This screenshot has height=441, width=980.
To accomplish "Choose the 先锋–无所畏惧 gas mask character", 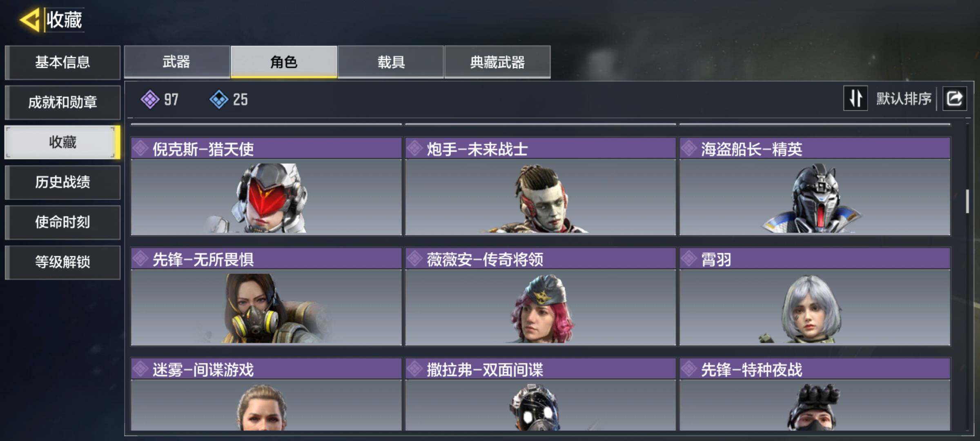I will [x=266, y=296].
